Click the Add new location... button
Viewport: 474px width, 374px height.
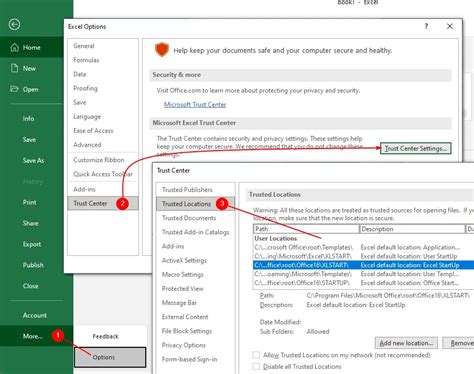(406, 343)
